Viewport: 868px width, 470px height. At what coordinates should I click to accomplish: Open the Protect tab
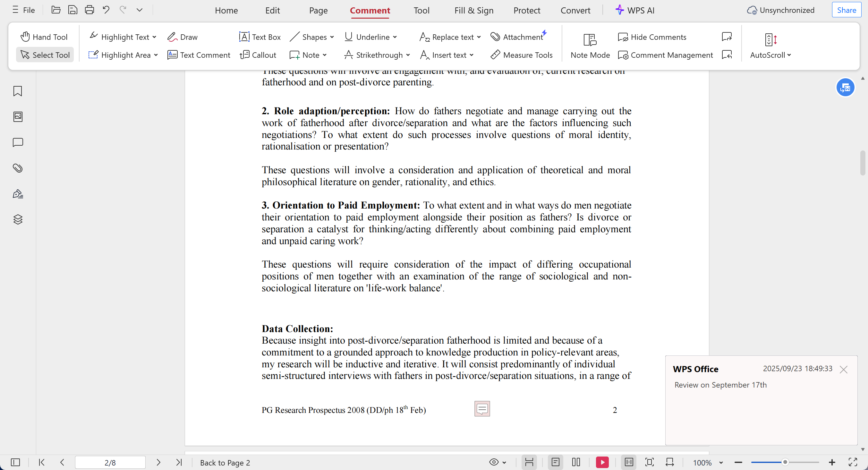[x=527, y=11]
